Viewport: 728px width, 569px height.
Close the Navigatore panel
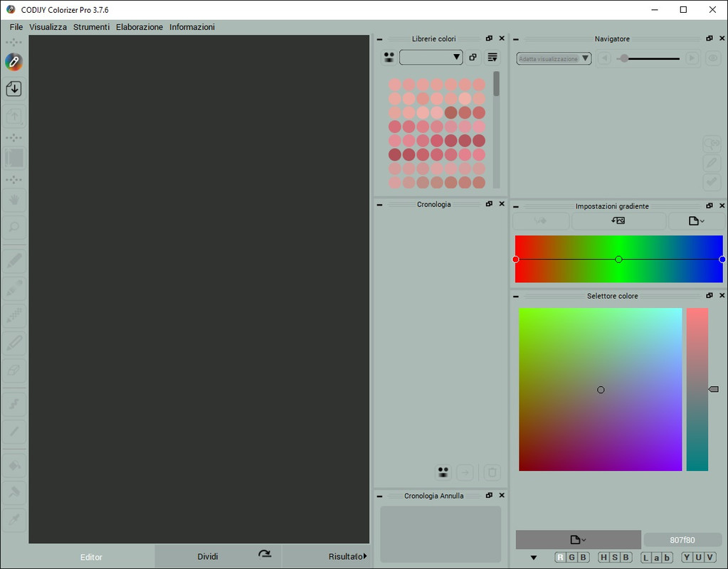pyautogui.click(x=722, y=38)
